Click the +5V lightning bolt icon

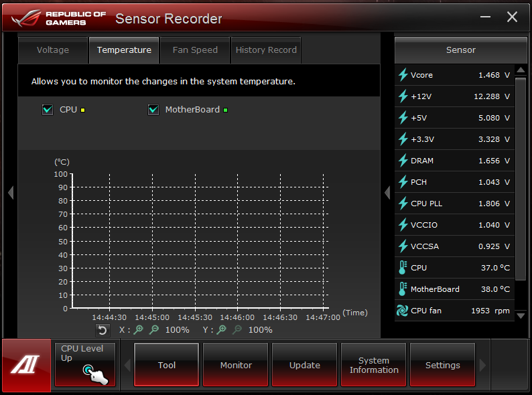[x=403, y=118]
